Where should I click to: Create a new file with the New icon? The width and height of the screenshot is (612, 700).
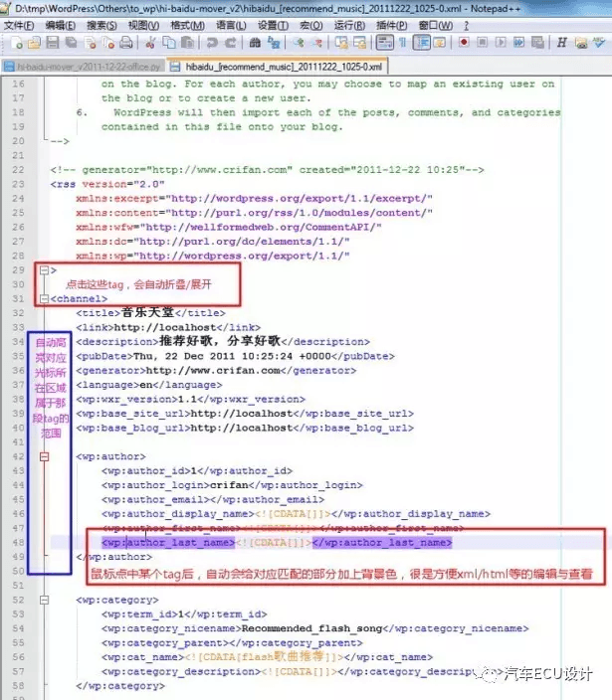pos(18,43)
